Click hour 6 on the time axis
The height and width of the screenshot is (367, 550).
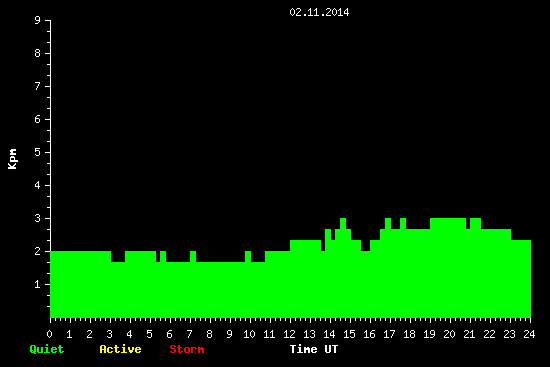click(169, 334)
